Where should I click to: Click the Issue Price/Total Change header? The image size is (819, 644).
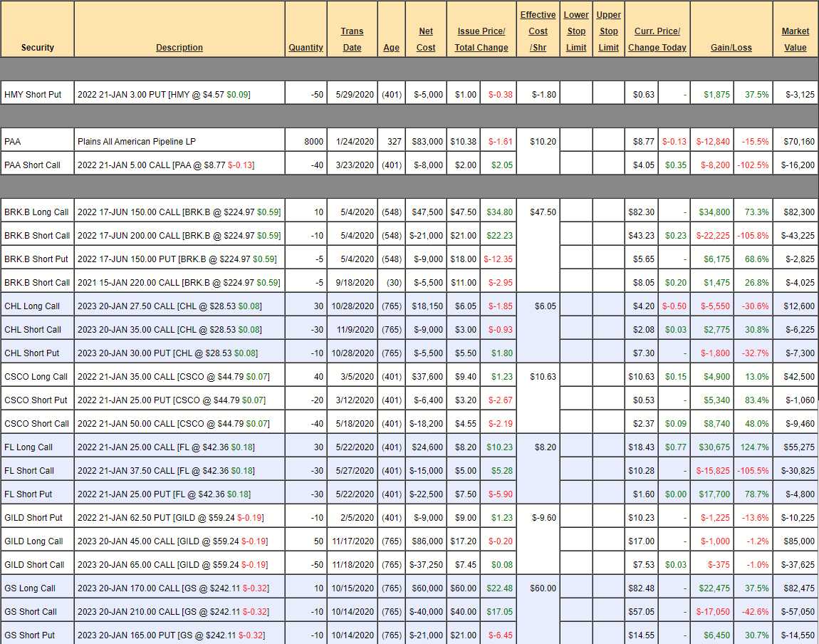click(x=481, y=40)
